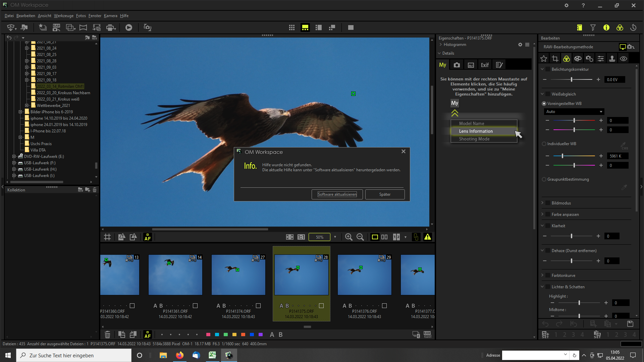Toggle the grid overlay icon below the preview
The image size is (644, 362).
pyautogui.click(x=107, y=237)
